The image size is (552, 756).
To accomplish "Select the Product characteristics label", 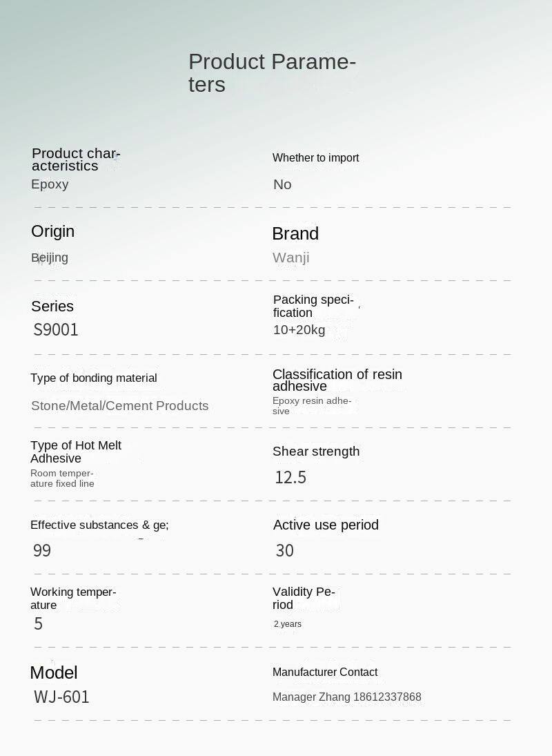I will [75, 159].
